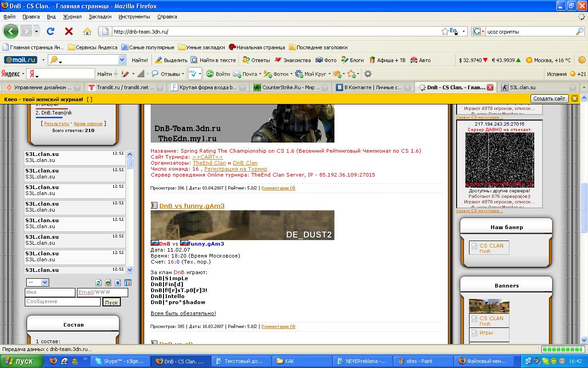Viewport: 588px width, 368px height.
Task: Click the Войти login button on Yandex bar
Action: (218, 74)
